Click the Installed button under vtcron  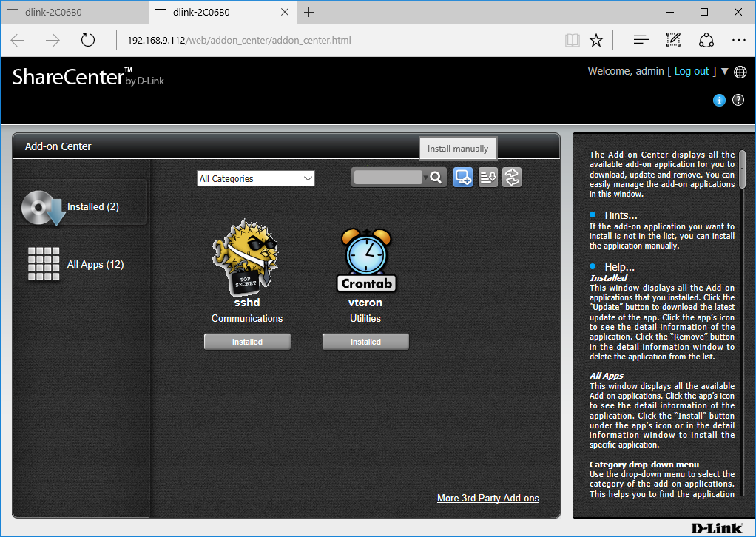pos(365,341)
